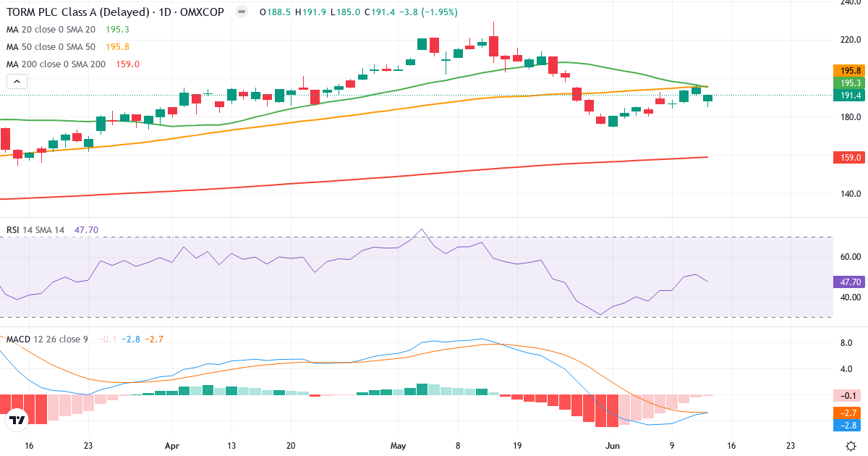Click the 195.3 value in MA 20 legend

[117, 30]
